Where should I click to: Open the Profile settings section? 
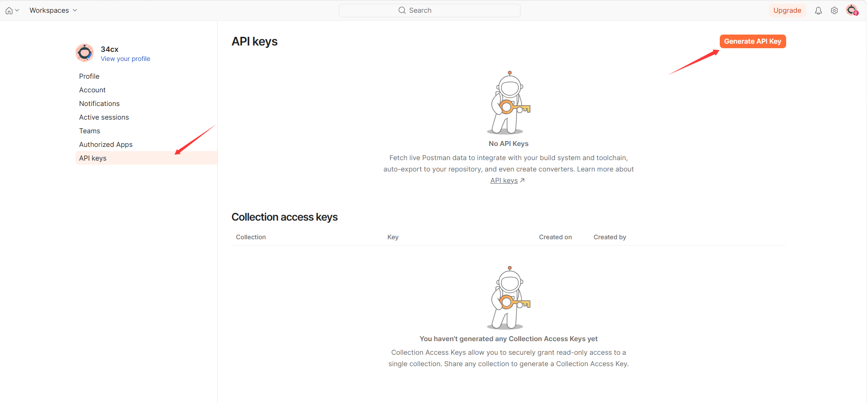(x=89, y=76)
